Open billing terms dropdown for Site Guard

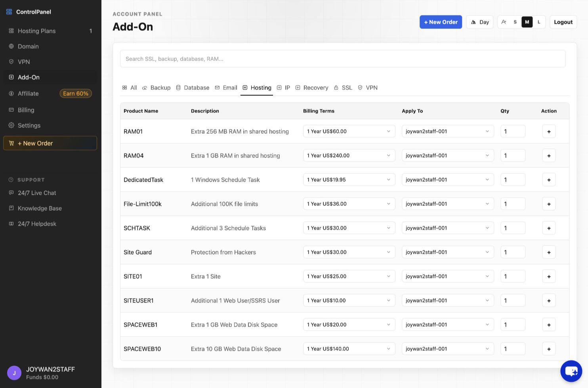pyautogui.click(x=349, y=252)
